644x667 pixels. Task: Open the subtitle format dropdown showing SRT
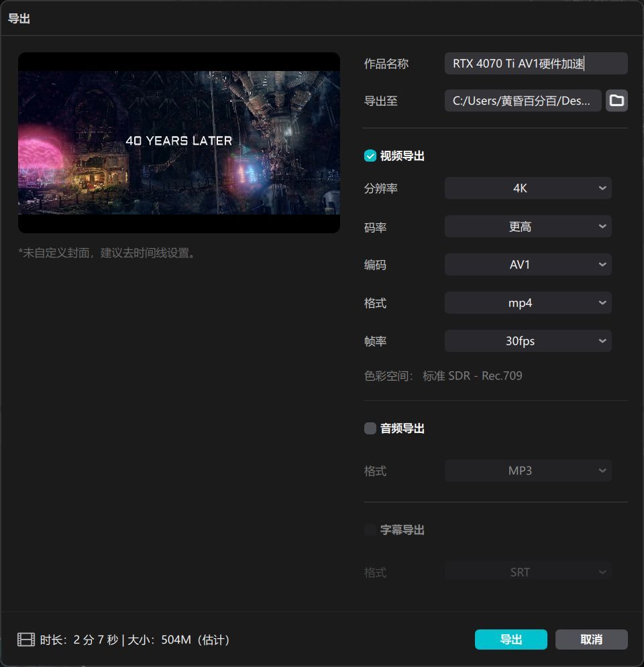pyautogui.click(x=528, y=572)
